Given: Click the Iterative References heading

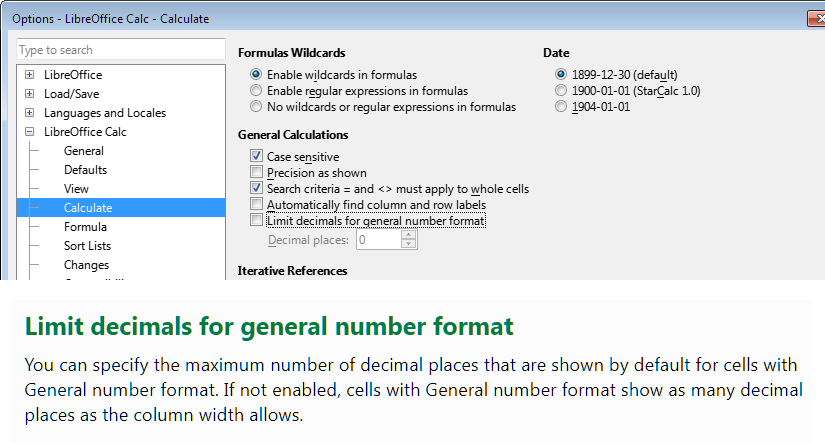Looking at the screenshot, I should [x=293, y=270].
